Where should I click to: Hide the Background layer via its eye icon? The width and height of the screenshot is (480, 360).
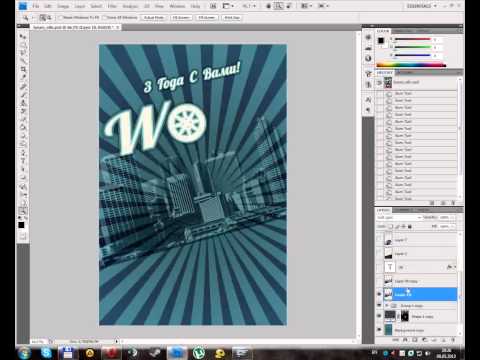pos(379,330)
